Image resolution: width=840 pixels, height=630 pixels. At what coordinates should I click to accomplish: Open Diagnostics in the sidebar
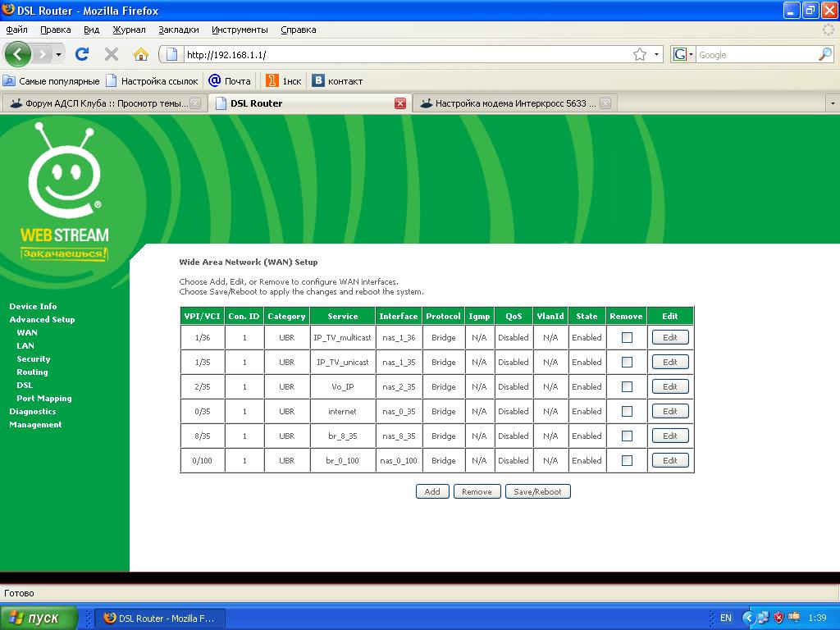(33, 412)
